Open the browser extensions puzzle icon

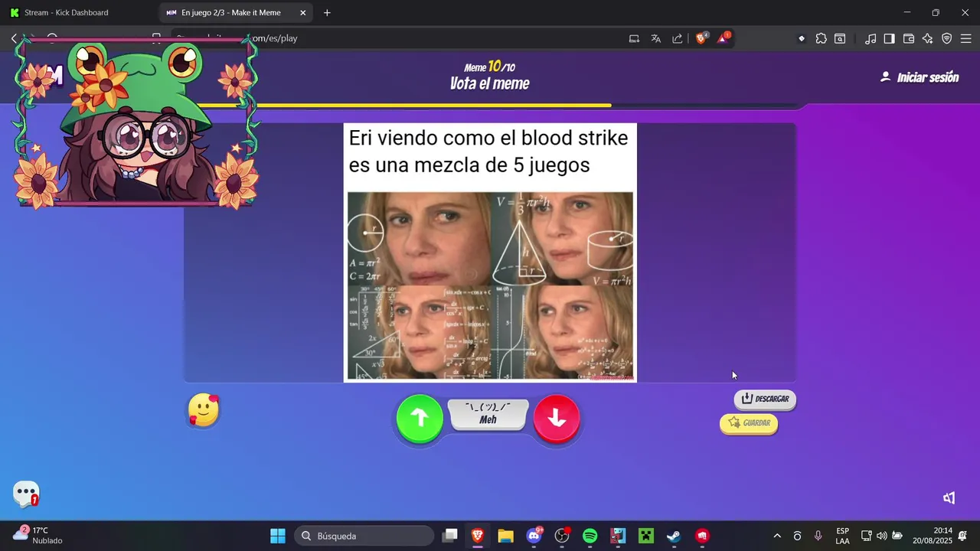[x=822, y=38]
